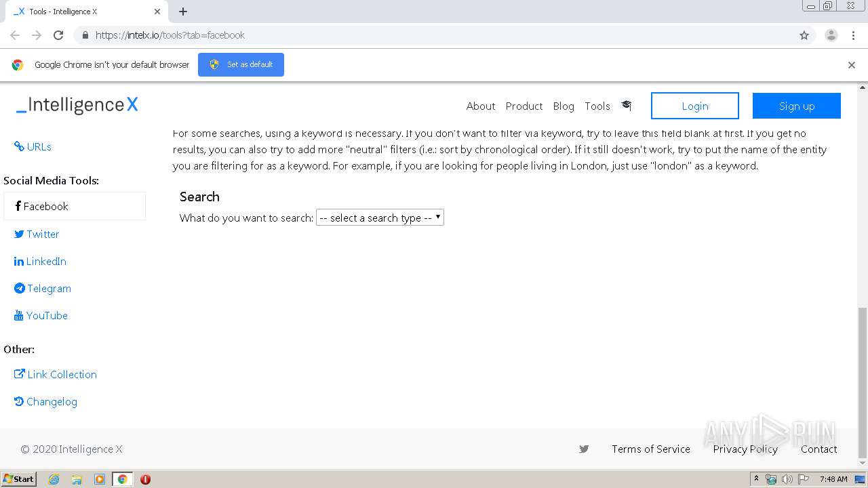The width and height of the screenshot is (868, 488).
Task: Click the Chrome taskbar icon
Action: point(123,479)
